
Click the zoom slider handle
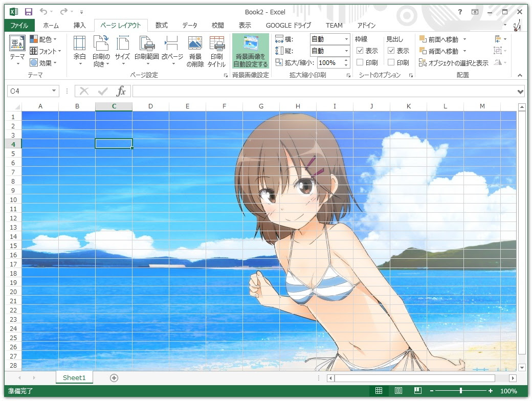(x=461, y=391)
